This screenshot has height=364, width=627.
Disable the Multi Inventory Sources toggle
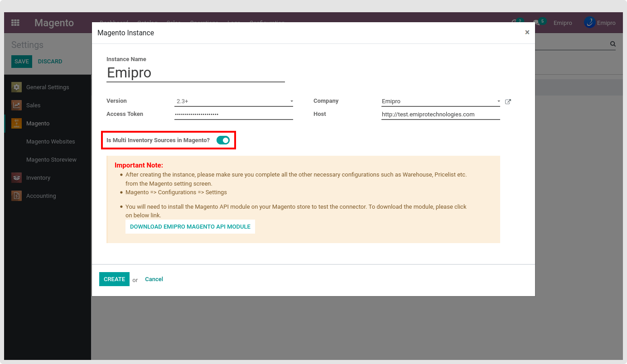point(223,140)
